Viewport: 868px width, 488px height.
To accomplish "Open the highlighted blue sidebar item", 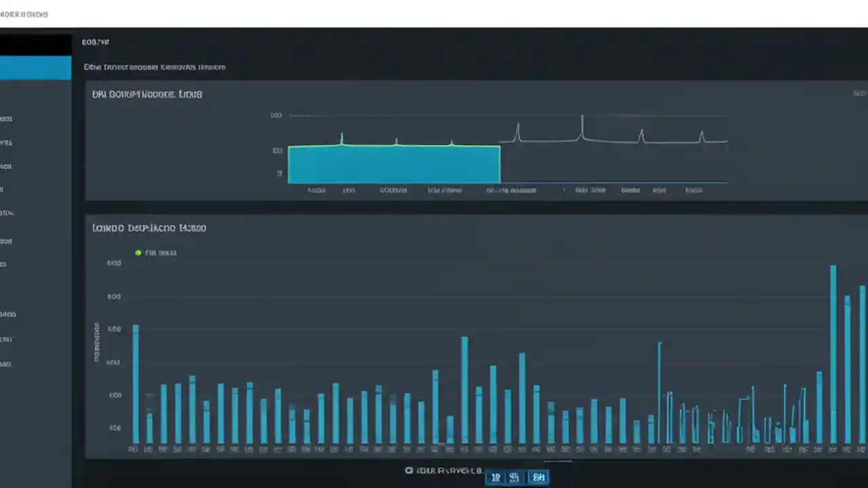I will 35,67.
